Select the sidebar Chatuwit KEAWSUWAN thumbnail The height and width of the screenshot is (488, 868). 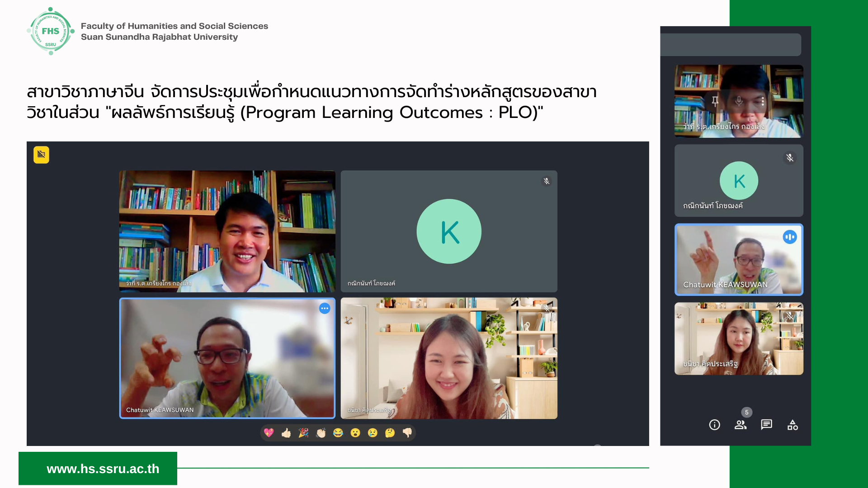click(739, 259)
